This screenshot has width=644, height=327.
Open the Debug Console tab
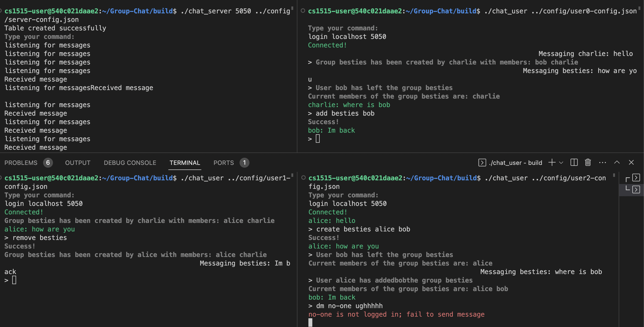[130, 163]
